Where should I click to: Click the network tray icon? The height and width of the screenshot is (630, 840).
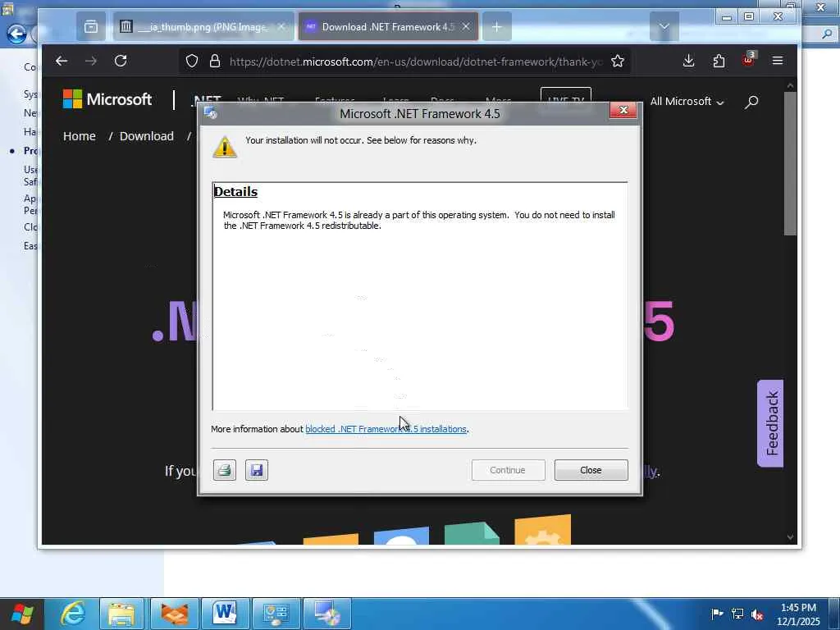(x=737, y=614)
